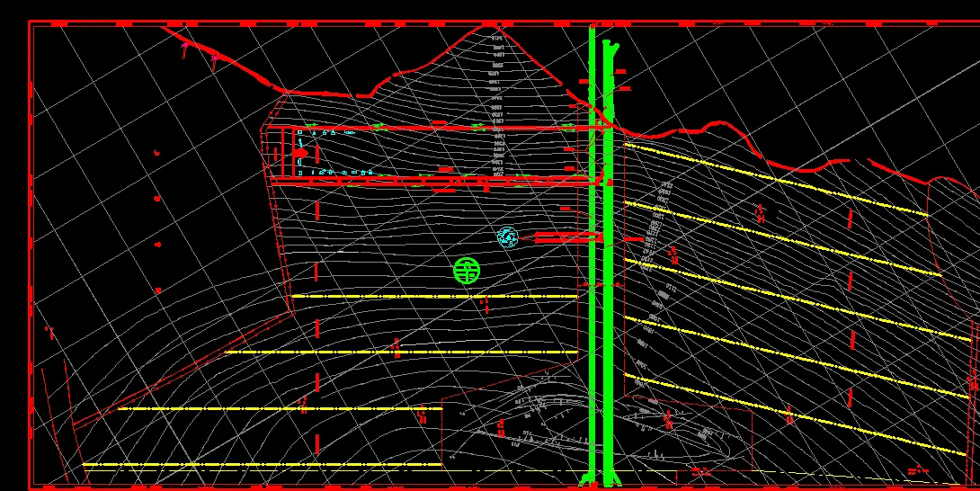Viewport: 980px width, 491px height.
Task: Select the thick red leader pointing to cyan symbol
Action: click(x=560, y=237)
